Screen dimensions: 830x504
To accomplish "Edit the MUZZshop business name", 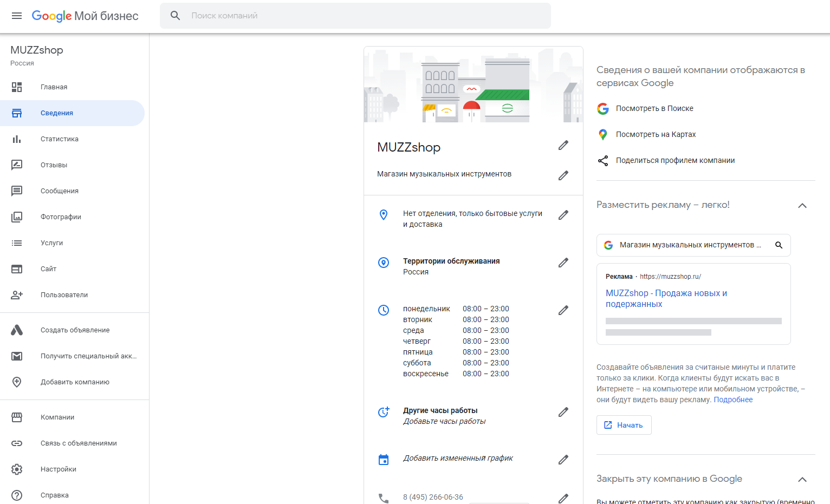I will point(563,145).
